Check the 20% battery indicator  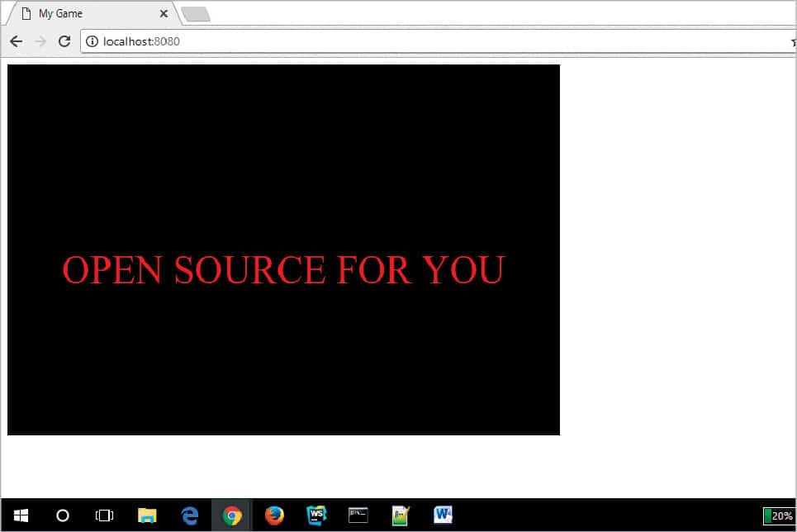pos(778,516)
